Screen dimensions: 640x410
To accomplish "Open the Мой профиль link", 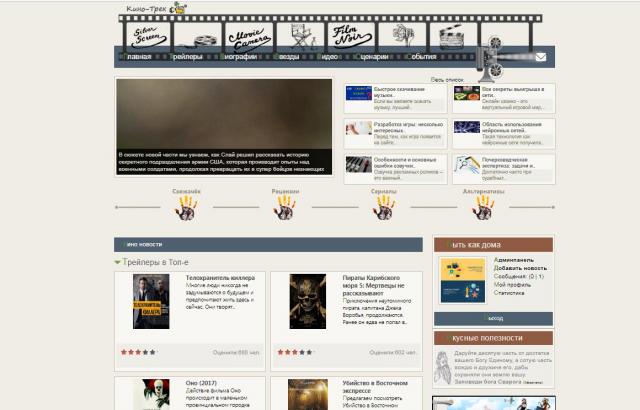I will (x=512, y=284).
